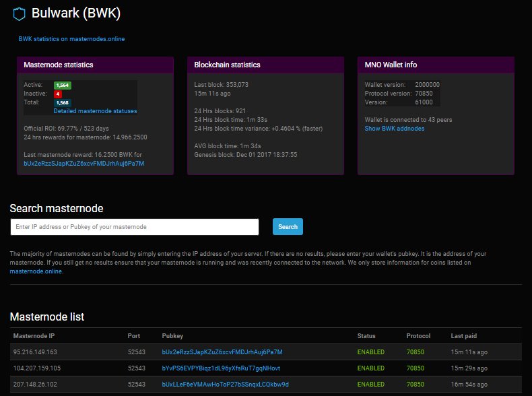Click ENABLED status for 104.207.159.105 row
Image resolution: width=532 pixels, height=396 pixels.
point(370,368)
